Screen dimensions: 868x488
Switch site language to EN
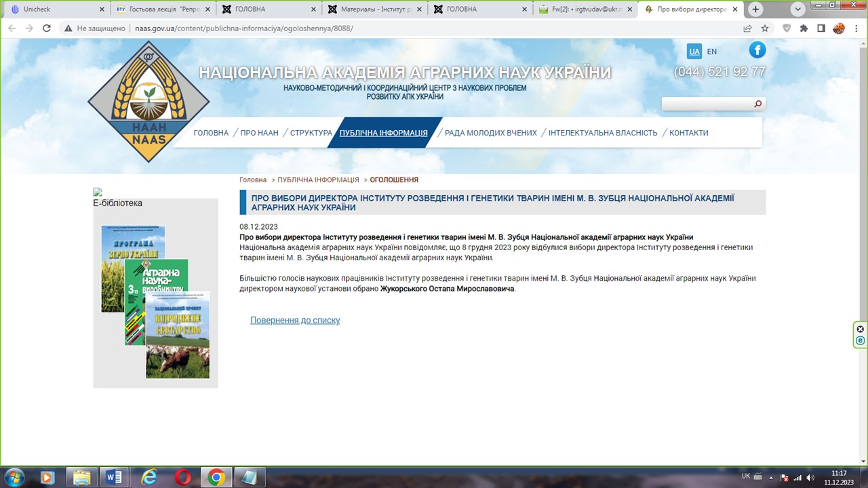tap(712, 52)
